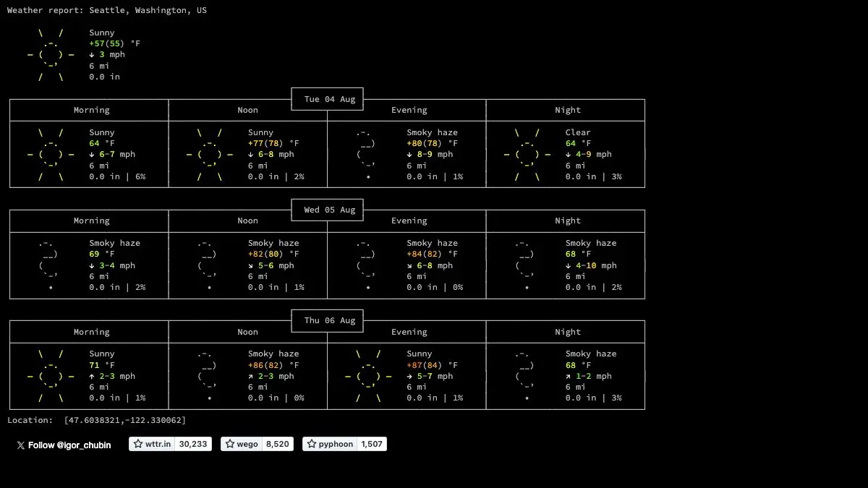Screen dimensions: 868x488
Task: Click the Thu 06 Aug Night haze icon
Action: coord(525,376)
